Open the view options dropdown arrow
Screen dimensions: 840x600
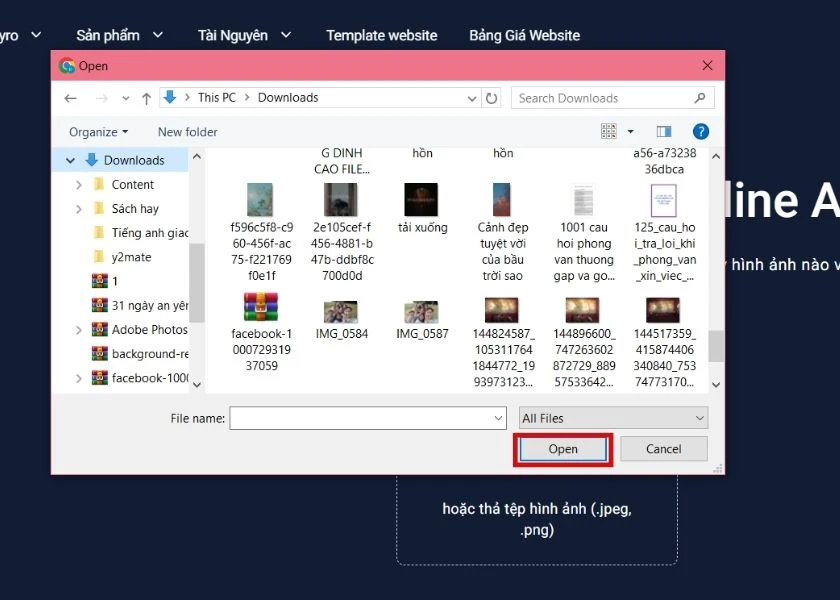[631, 132]
